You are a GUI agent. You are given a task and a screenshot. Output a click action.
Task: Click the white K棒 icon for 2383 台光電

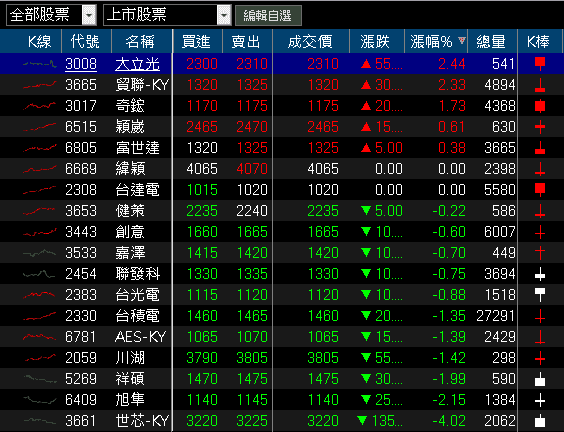coord(540,295)
